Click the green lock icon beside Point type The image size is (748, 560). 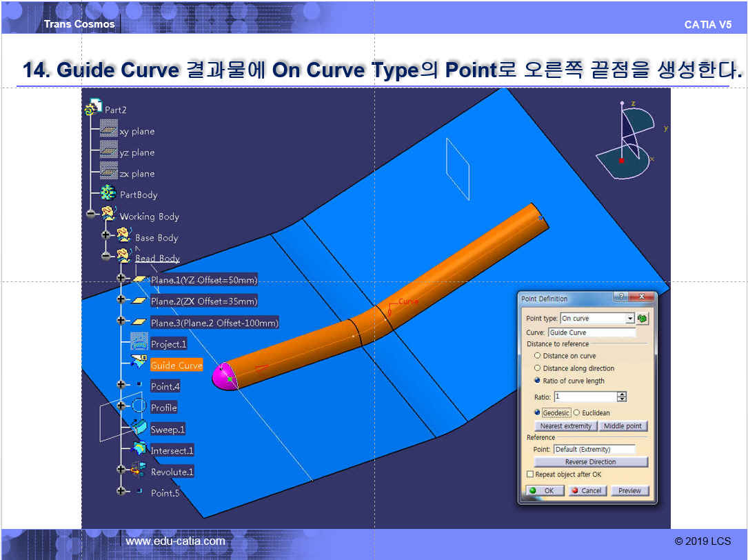pyautogui.click(x=643, y=318)
